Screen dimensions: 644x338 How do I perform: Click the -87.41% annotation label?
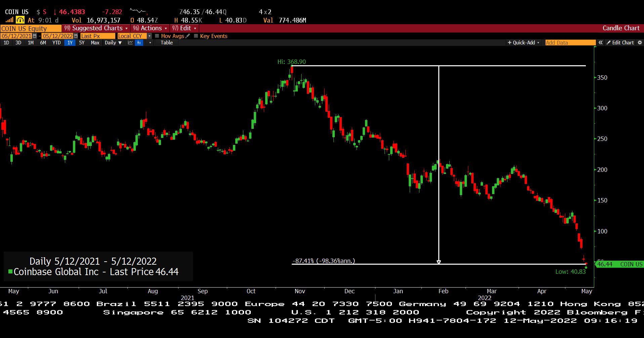pos(324,261)
